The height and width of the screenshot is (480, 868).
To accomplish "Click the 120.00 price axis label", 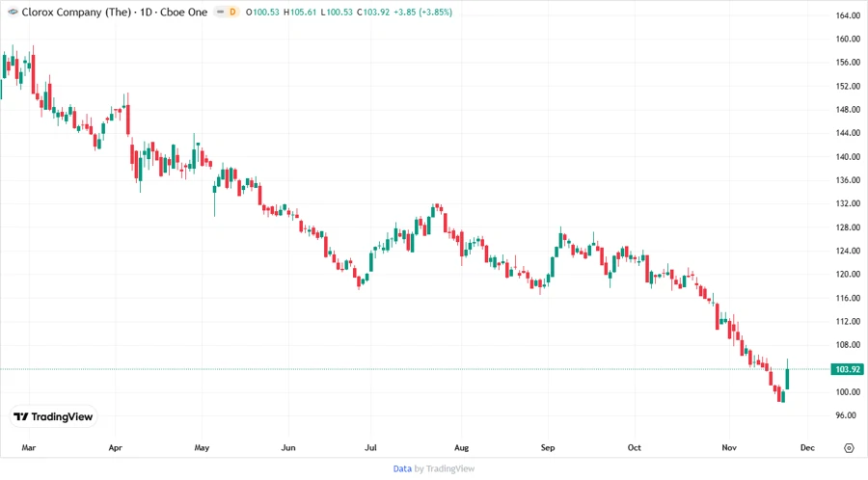I will [848, 275].
